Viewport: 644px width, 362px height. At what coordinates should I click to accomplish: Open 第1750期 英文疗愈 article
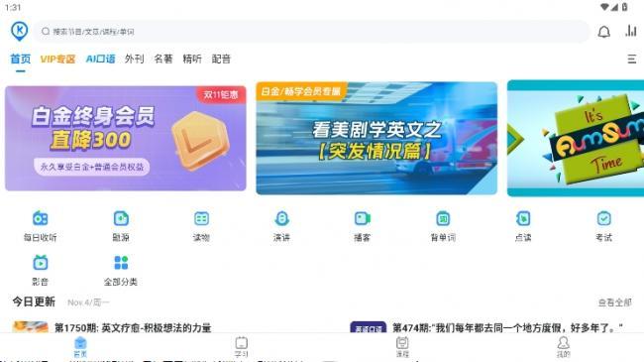133,327
